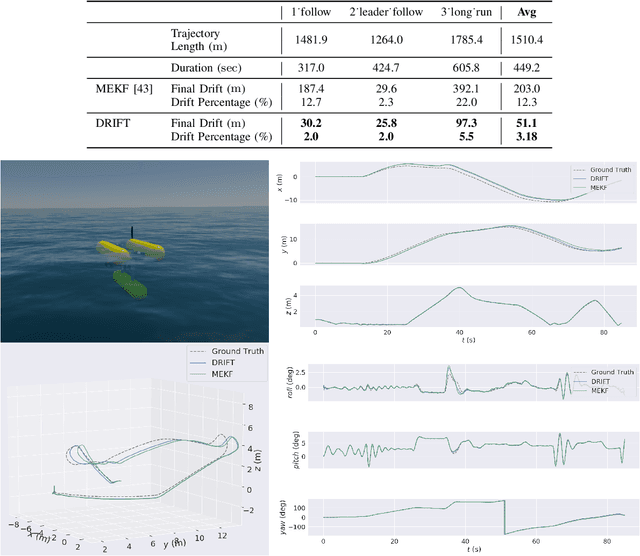Click MEKF average drift percentage 12.3
The height and width of the screenshot is (556, 640).
pyautogui.click(x=527, y=102)
